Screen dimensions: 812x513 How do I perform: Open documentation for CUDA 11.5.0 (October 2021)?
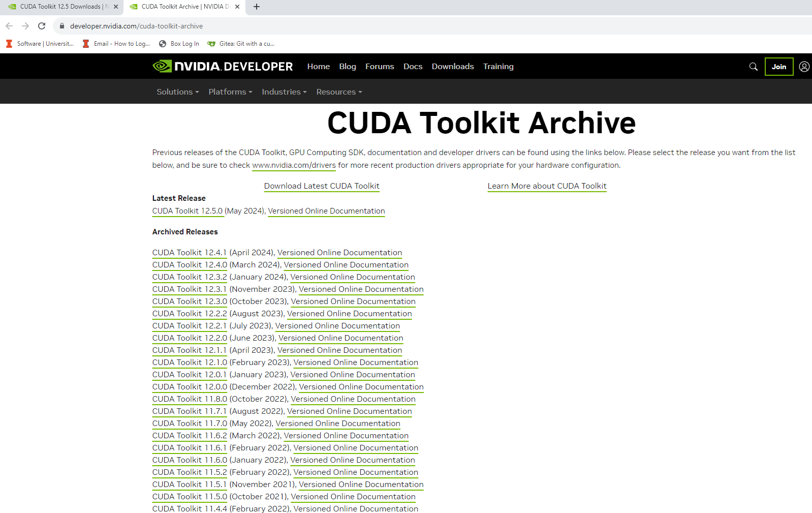[353, 497]
